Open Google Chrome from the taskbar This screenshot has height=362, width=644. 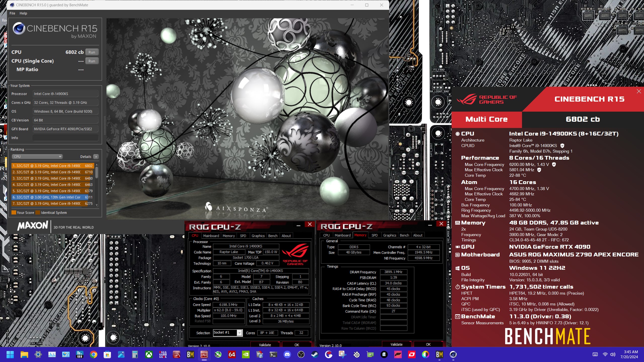93,354
